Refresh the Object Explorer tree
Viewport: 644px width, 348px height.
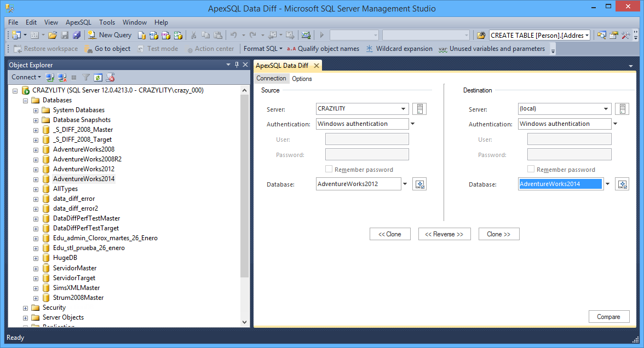97,77
